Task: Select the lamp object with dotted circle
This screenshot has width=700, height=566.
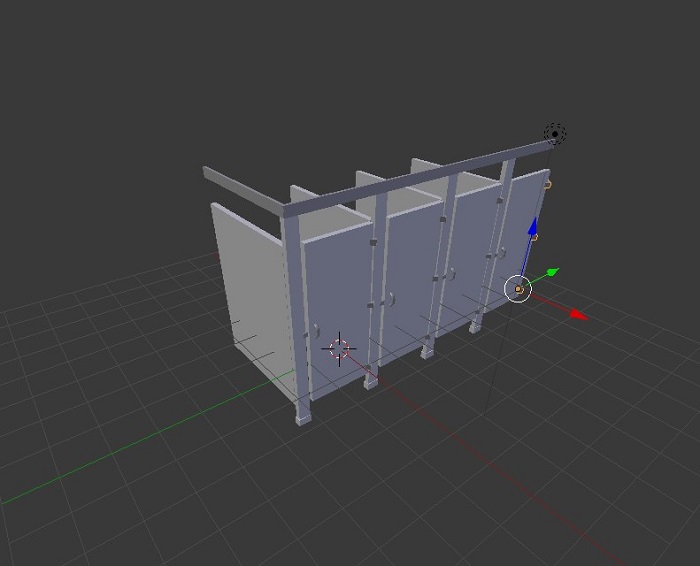Action: pos(555,133)
